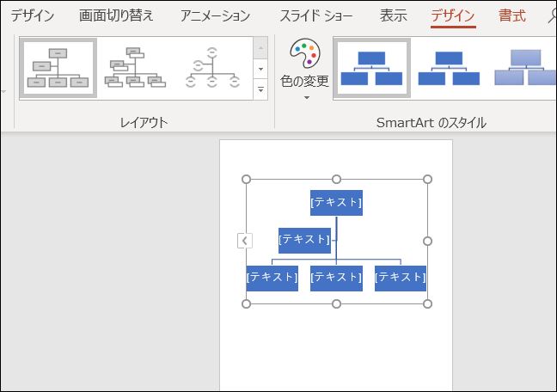Click the bottom-right corner handle of SmartArt
The image size is (557, 392).
pyautogui.click(x=428, y=303)
